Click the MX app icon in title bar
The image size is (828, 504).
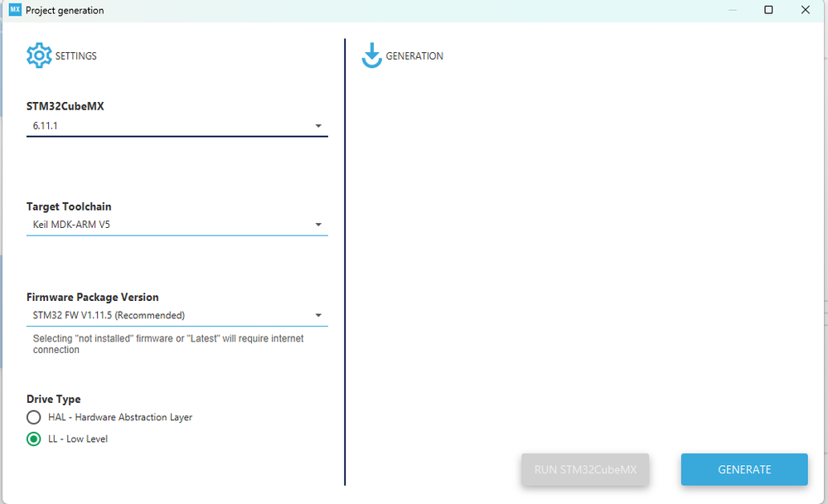click(15, 9)
